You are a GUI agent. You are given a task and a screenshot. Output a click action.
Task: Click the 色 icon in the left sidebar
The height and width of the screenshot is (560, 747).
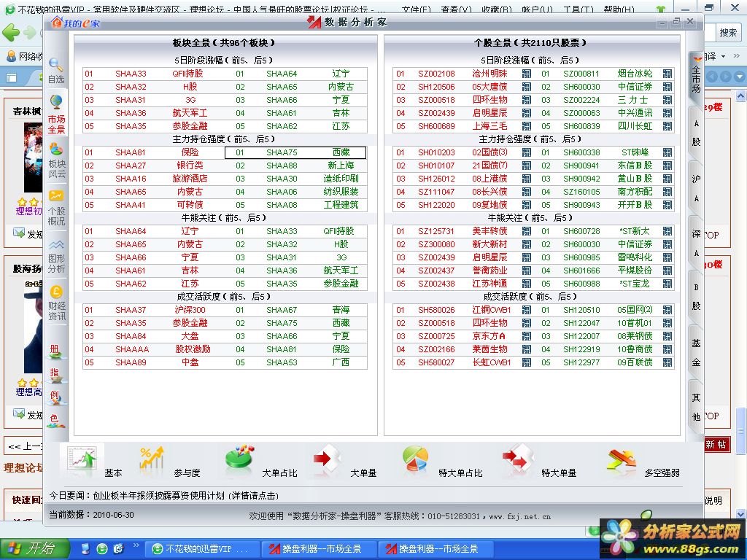pos(55,419)
